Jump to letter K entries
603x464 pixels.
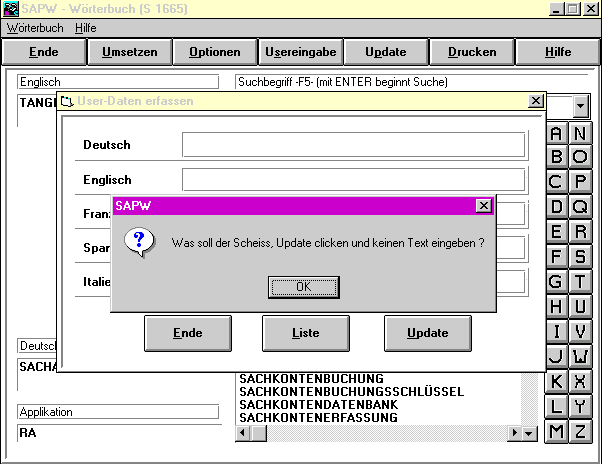[556, 381]
